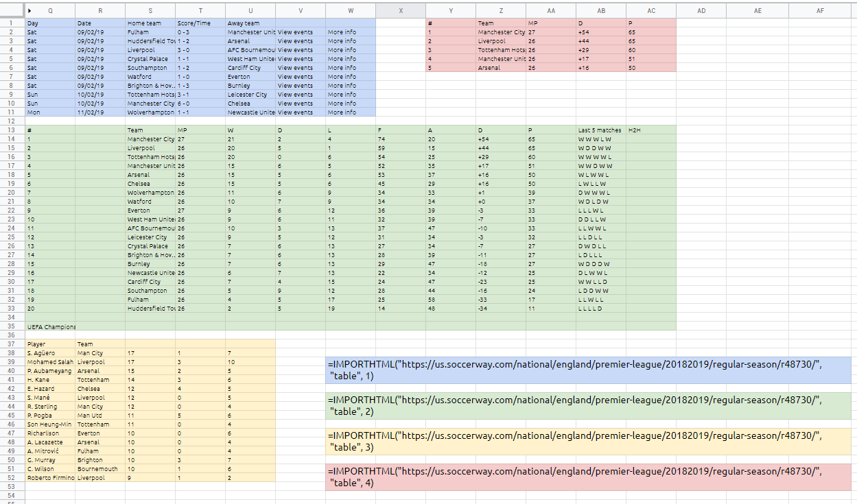Click 'View events' in row 10
This screenshot has height=504, width=857.
click(x=301, y=103)
